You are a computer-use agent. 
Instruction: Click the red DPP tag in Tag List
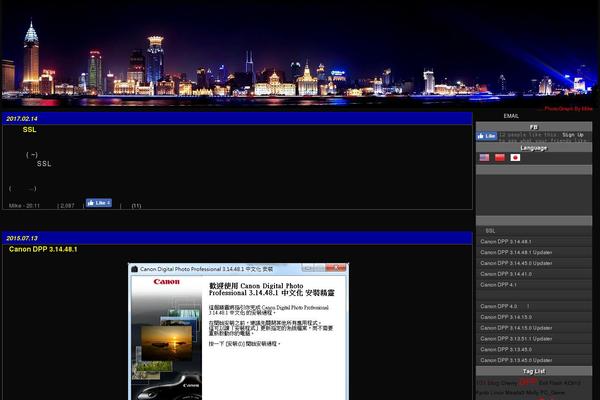click(x=528, y=382)
